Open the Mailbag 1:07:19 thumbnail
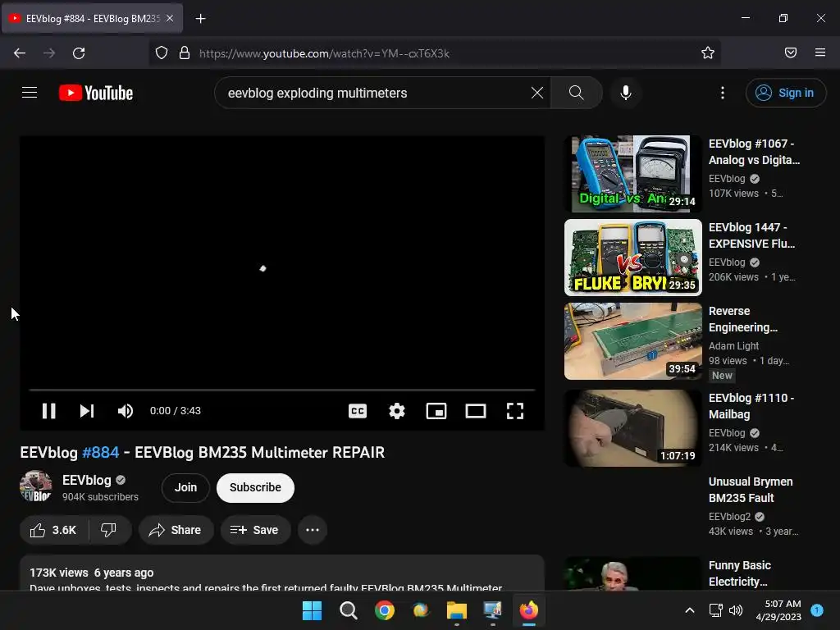This screenshot has width=840, height=630. click(x=632, y=427)
